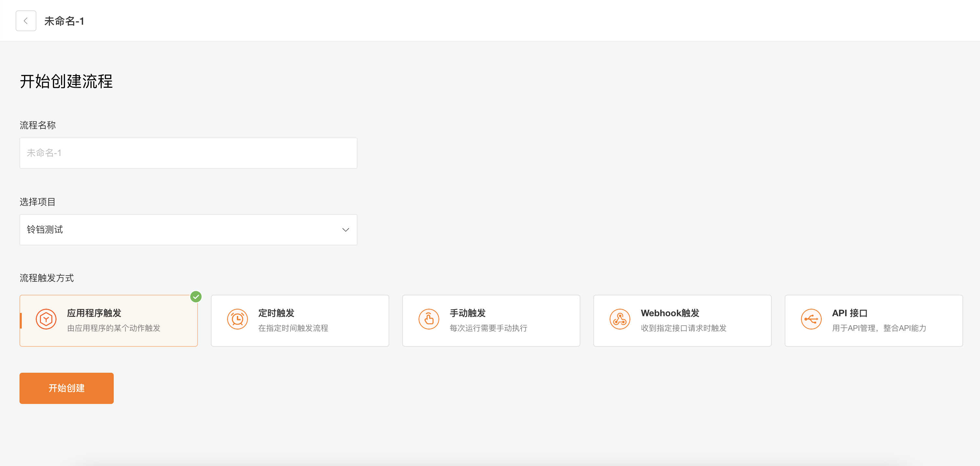
Task: Click the 开始创建流程 heading
Action: pos(66,82)
